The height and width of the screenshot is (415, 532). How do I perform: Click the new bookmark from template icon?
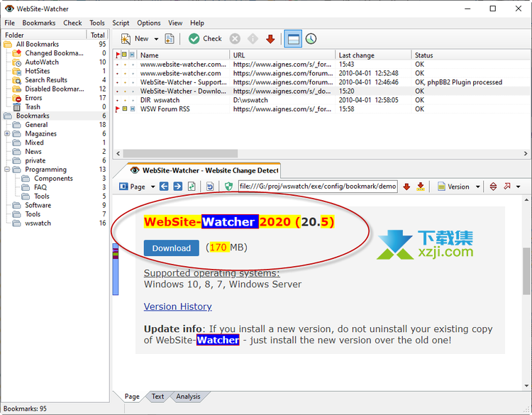(170, 39)
